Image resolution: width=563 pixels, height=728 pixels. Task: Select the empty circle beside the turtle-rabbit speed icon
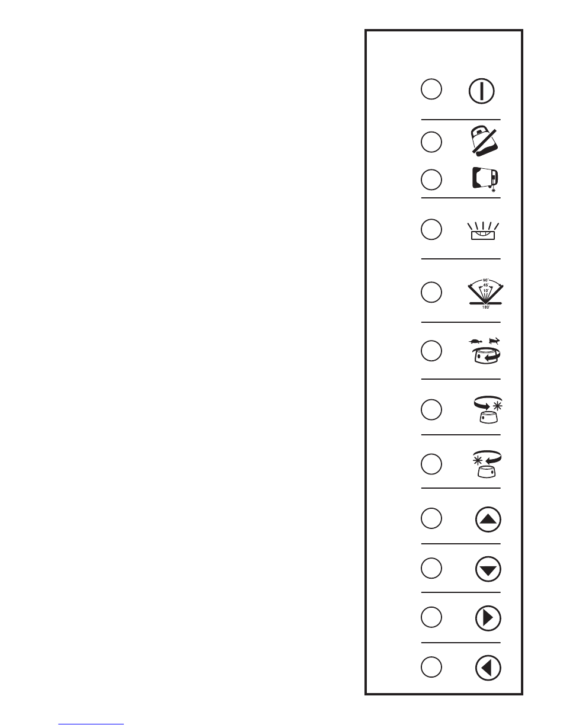431,350
